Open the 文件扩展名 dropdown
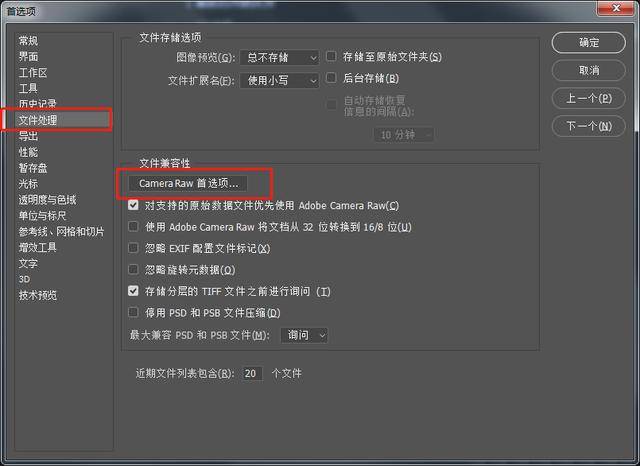640x466 pixels. point(279,80)
